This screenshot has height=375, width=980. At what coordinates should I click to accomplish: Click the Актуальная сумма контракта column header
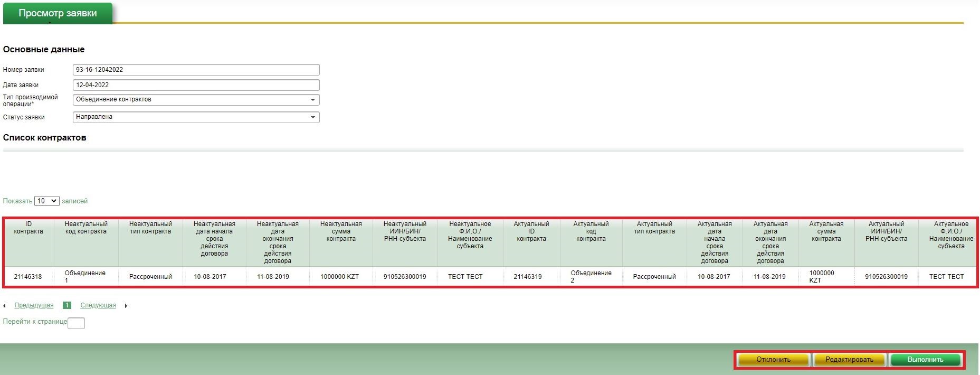coord(826,231)
